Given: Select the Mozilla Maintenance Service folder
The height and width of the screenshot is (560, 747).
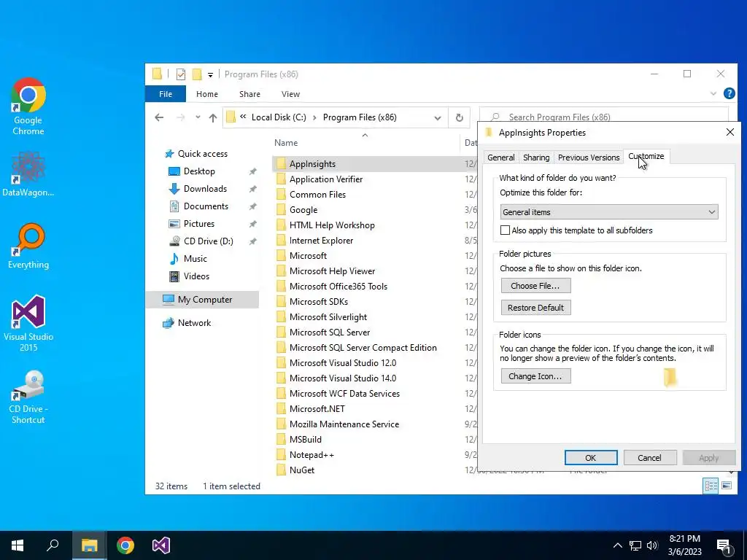Looking at the screenshot, I should [344, 424].
